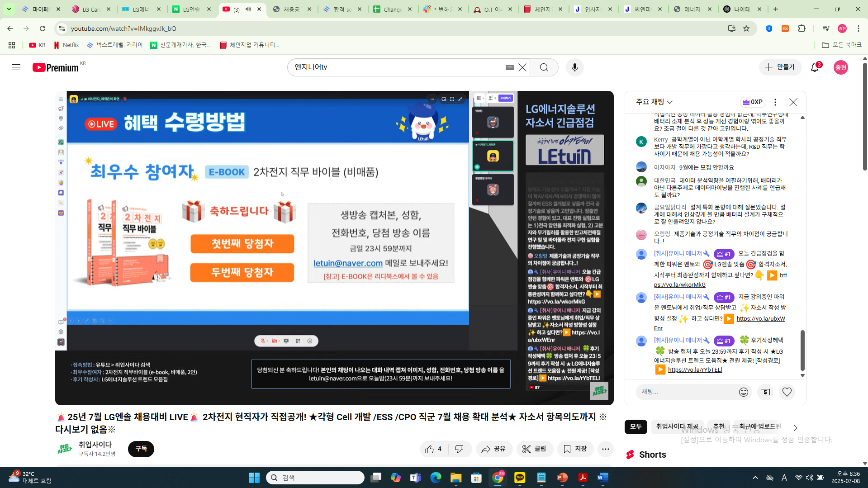Go back to the previous page
Screen dimensions: 868x488
coord(10,28)
